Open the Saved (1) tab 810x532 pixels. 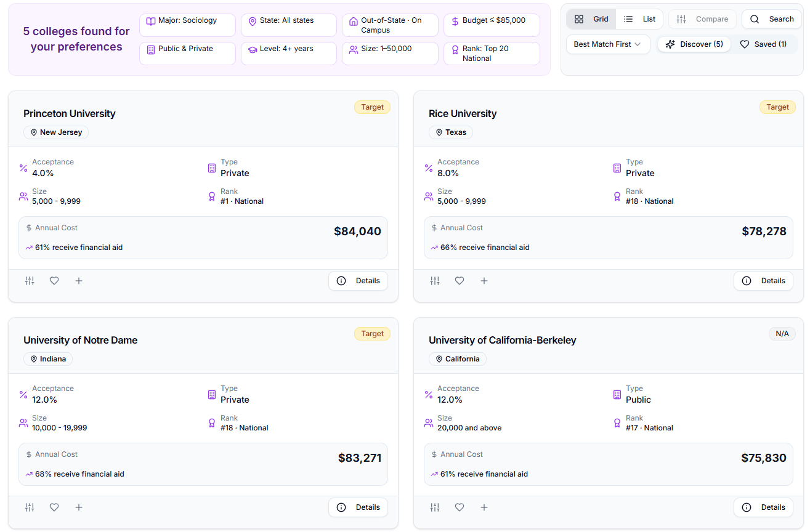pyautogui.click(x=763, y=44)
